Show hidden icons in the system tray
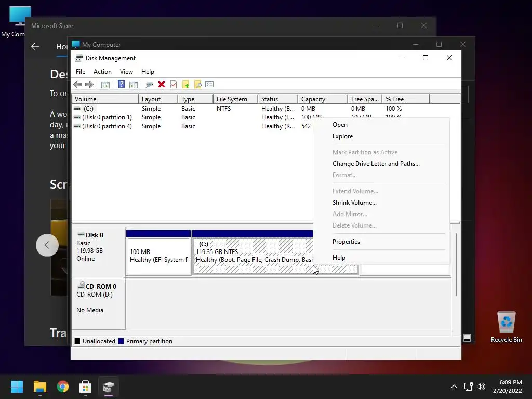 [454, 387]
